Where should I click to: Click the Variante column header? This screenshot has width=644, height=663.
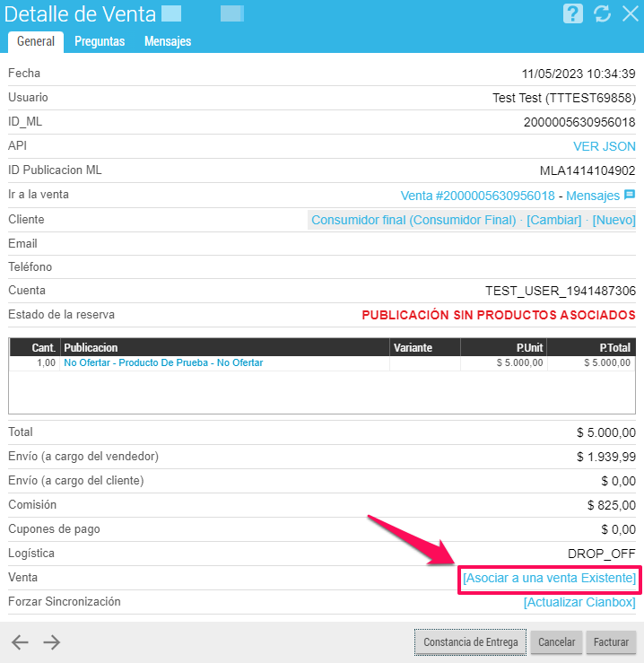point(425,347)
